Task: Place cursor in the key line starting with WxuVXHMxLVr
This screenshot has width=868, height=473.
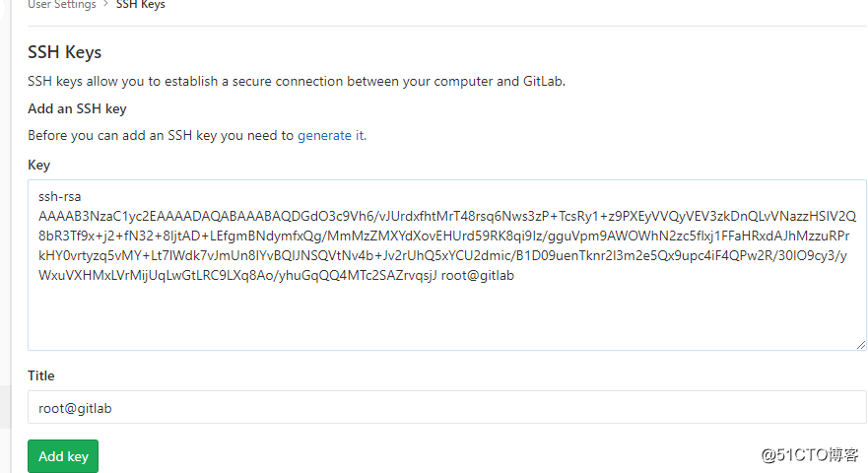Action: pyautogui.click(x=239, y=275)
